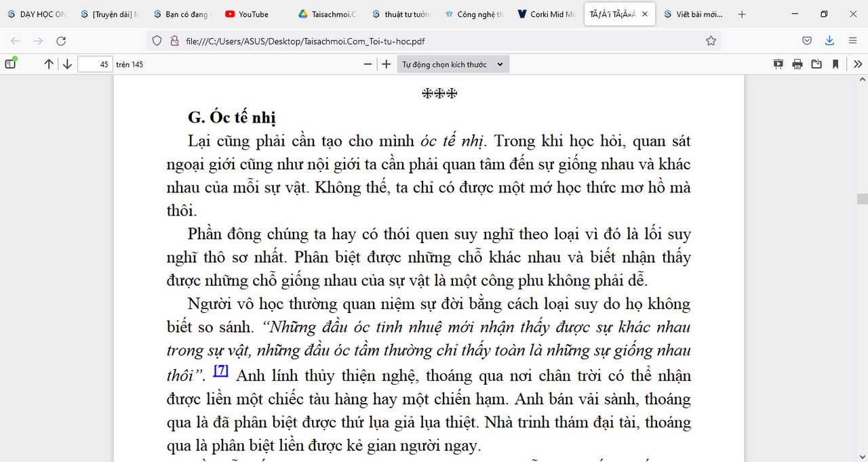This screenshot has width=868, height=462.
Task: Switch to the Bạn có đang tab
Action: pos(182,14)
